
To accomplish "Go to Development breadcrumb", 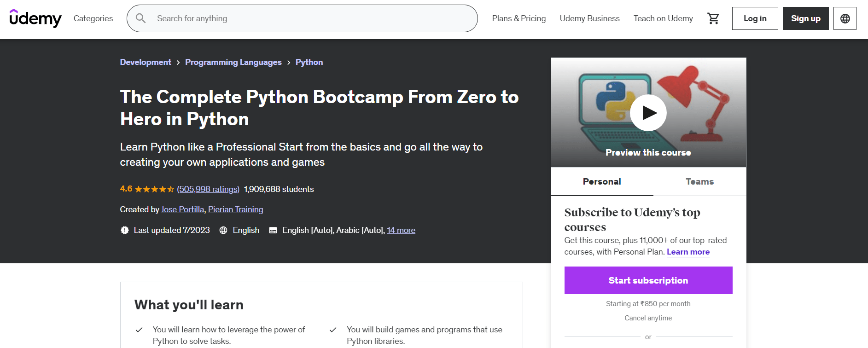I will pos(146,62).
